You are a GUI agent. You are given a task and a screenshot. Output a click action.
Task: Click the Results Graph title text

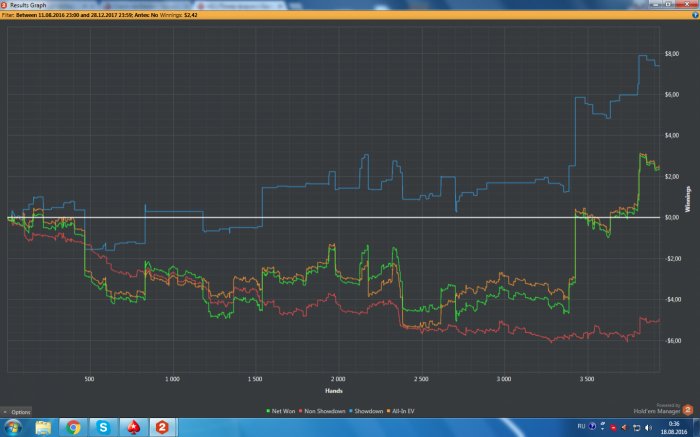28,5
